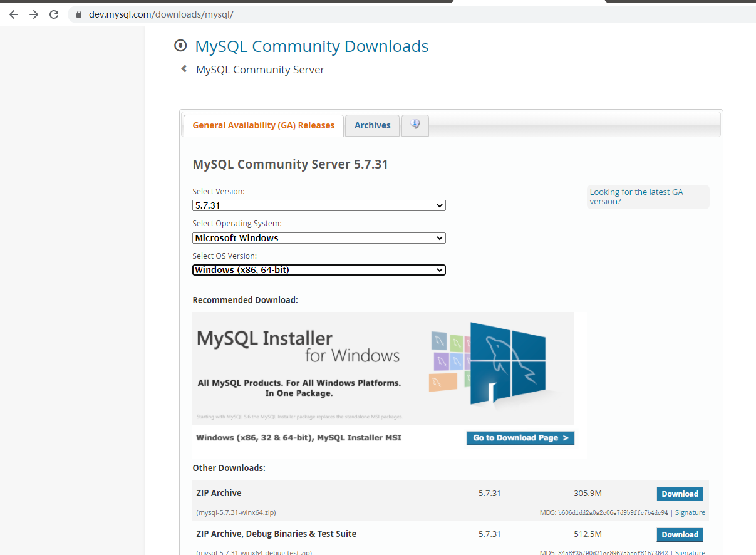756x555 pixels.
Task: Click the back arrow beside MySQL Community Server
Action: (x=184, y=69)
